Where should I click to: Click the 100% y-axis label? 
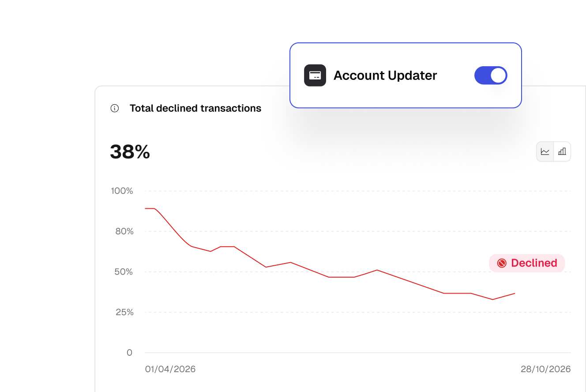coord(122,191)
